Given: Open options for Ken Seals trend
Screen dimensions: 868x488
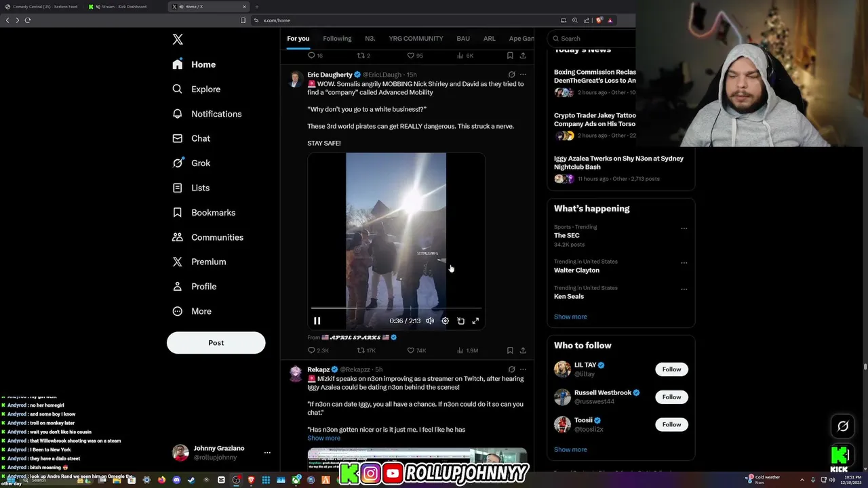Looking at the screenshot, I should pyautogui.click(x=684, y=289).
